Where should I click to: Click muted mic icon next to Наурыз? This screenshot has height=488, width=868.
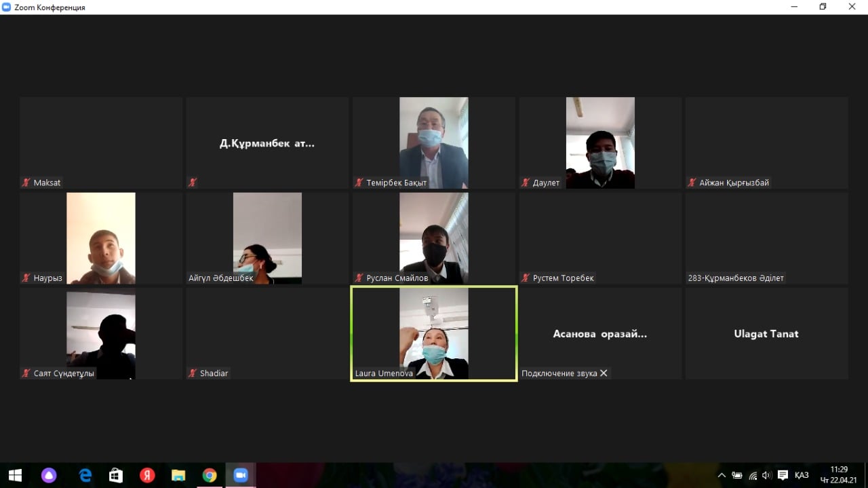[26, 278]
